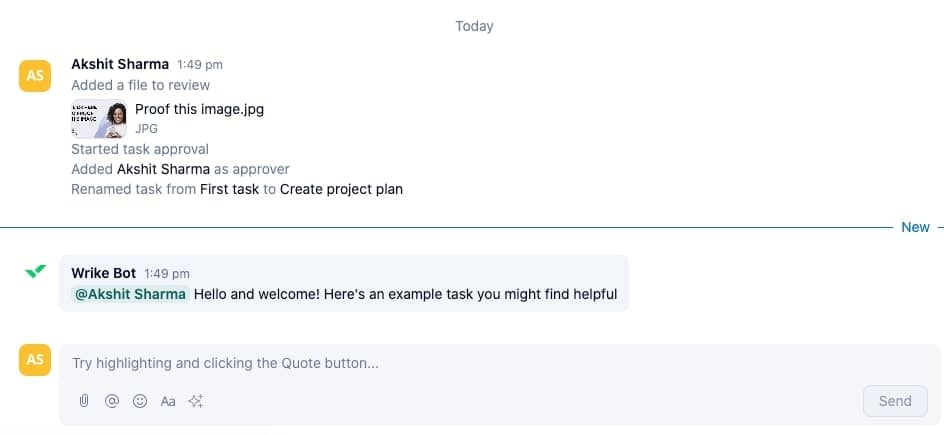Click the First task old name text
This screenshot has width=944, height=435.
click(229, 189)
